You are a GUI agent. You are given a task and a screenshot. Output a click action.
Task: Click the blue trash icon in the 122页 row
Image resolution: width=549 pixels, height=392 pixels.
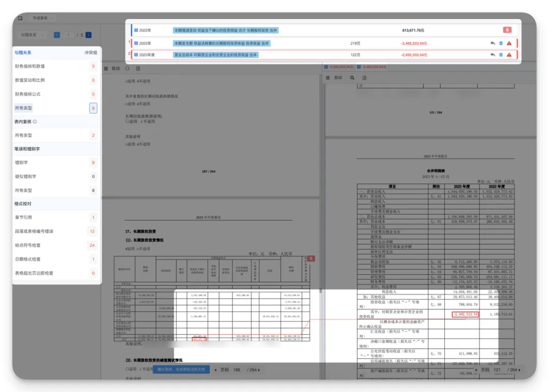501,55
